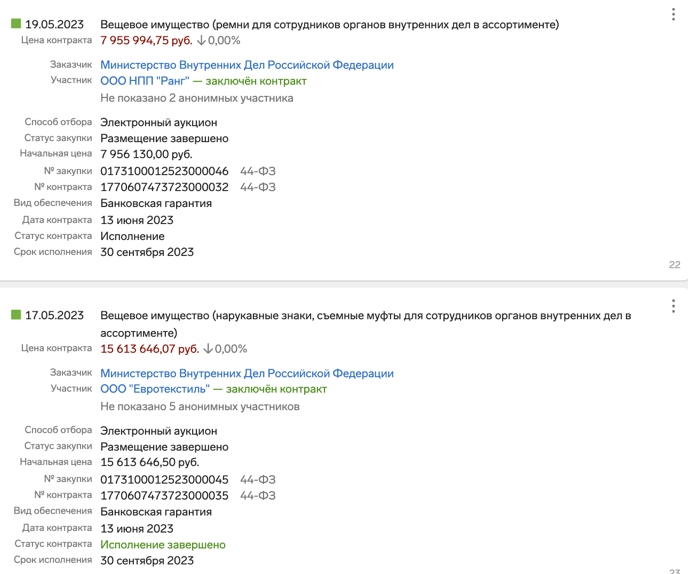Image resolution: width=688 pixels, height=574 pixels.
Task: Click the green status square beside 19.05.2023
Action: tap(16, 23)
